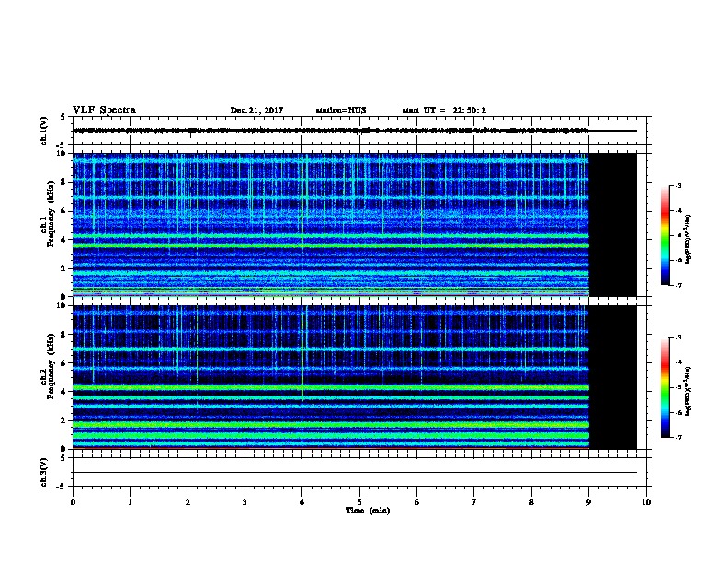Click the "2" frequency tick of ch.2 spectrogram
Screen dimensions: 728x563
[x=63, y=420]
